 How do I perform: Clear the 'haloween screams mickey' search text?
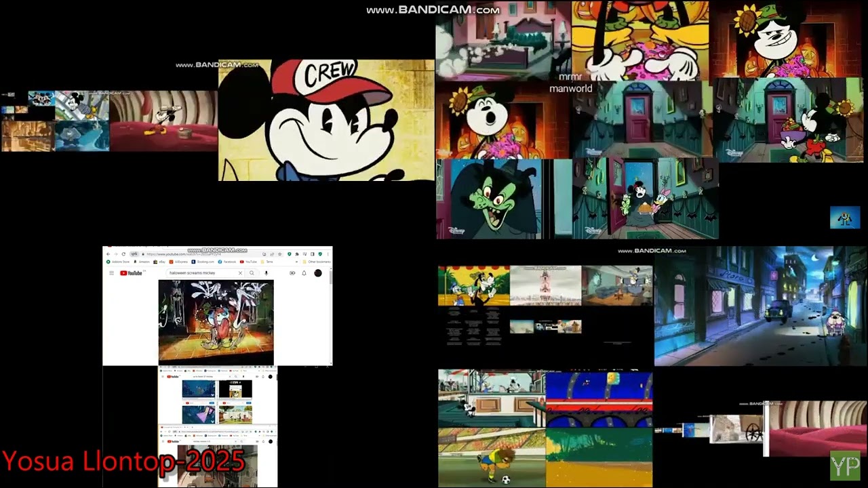pos(240,273)
